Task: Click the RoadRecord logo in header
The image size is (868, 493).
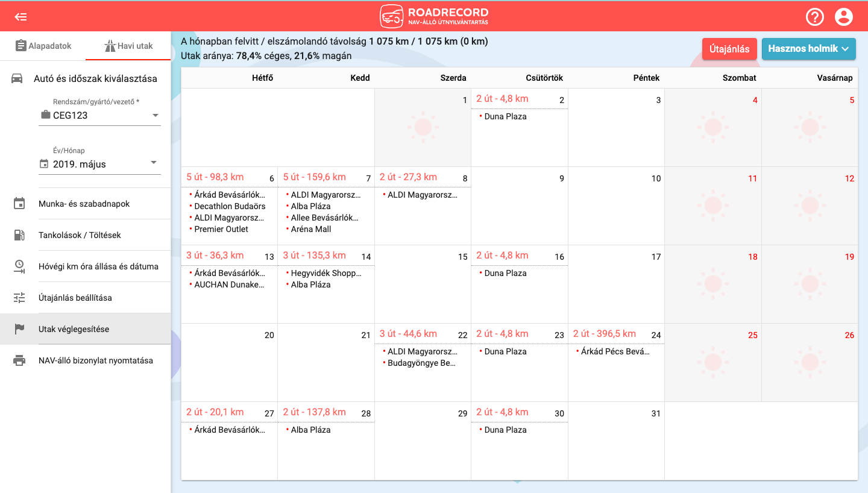Action: (434, 16)
